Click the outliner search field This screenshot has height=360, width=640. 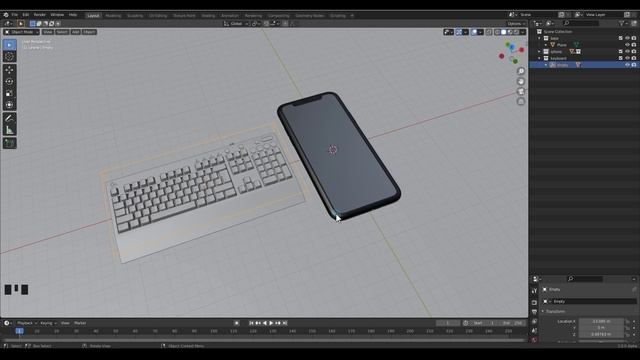click(581, 23)
